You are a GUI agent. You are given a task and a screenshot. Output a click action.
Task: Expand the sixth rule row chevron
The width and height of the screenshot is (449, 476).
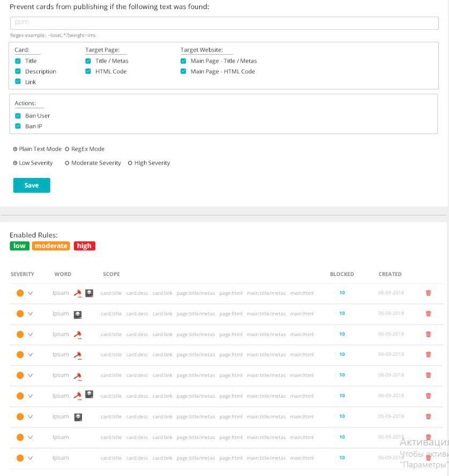click(x=30, y=396)
